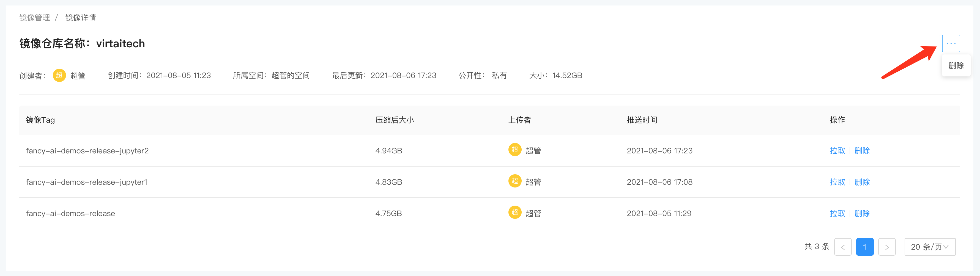Click the 镜像Tag column header

click(40, 120)
